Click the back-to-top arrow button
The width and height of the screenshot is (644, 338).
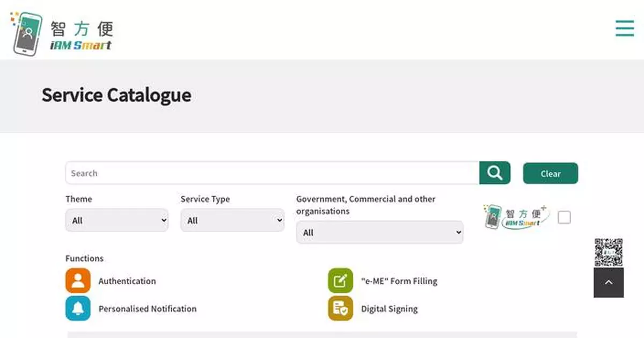[608, 282]
